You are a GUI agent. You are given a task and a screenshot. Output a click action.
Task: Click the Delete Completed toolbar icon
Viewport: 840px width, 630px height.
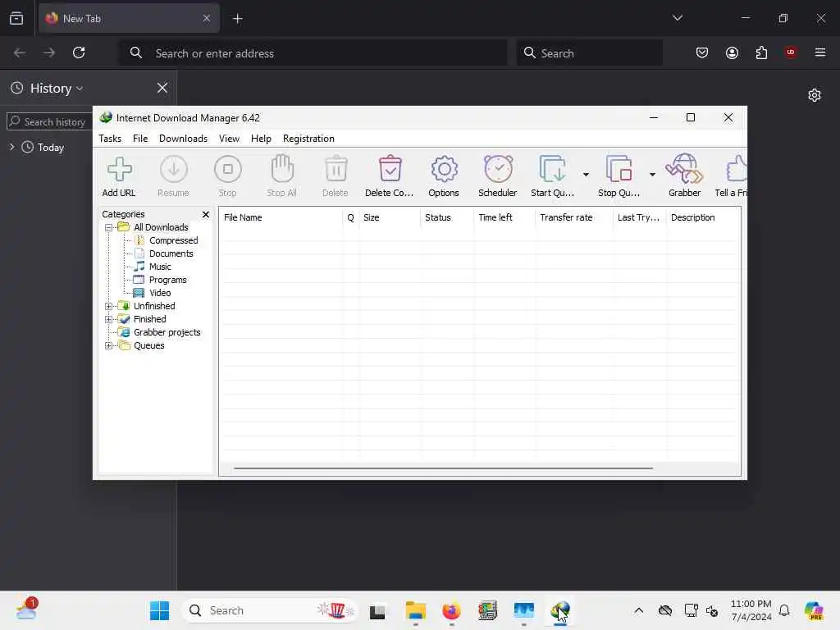click(x=390, y=169)
